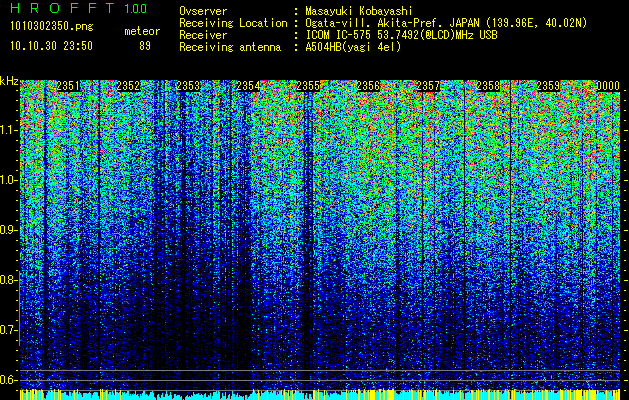
Task: Click the 2353 time marker label
Action: click(x=188, y=86)
